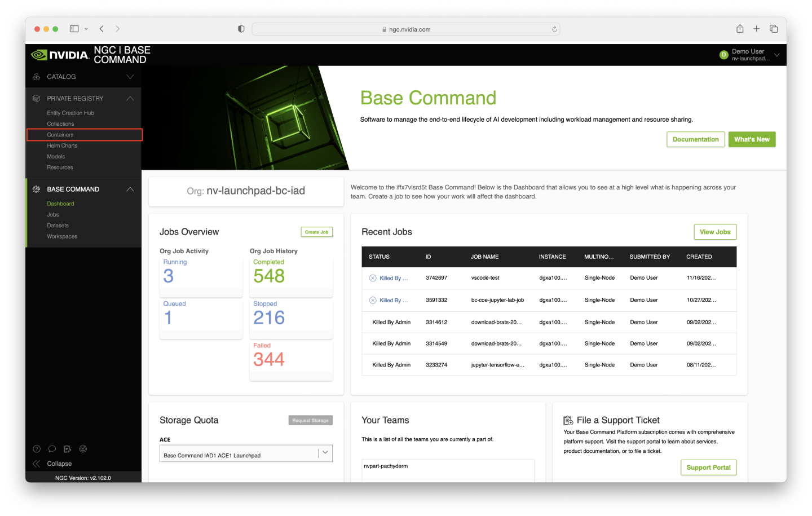Open Datasets under Base Command
The image size is (812, 516).
58,226
